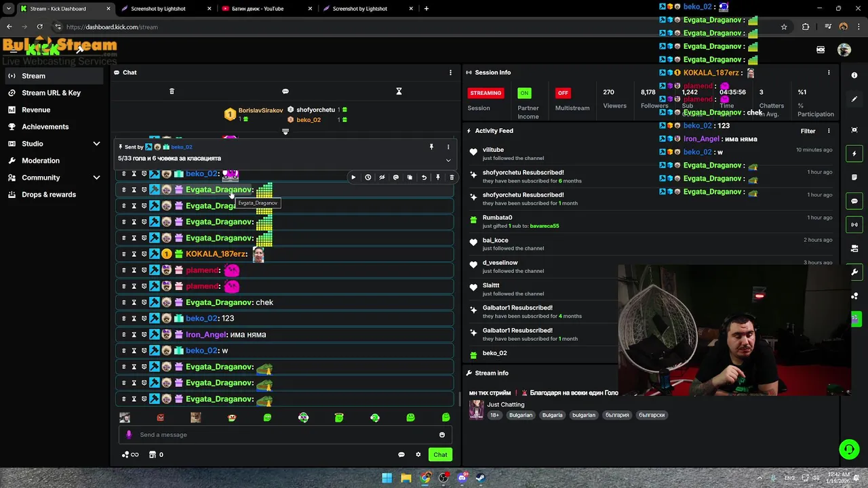Click username beko_02 on the 123 message
This screenshot has width=868, height=488.
point(201,319)
